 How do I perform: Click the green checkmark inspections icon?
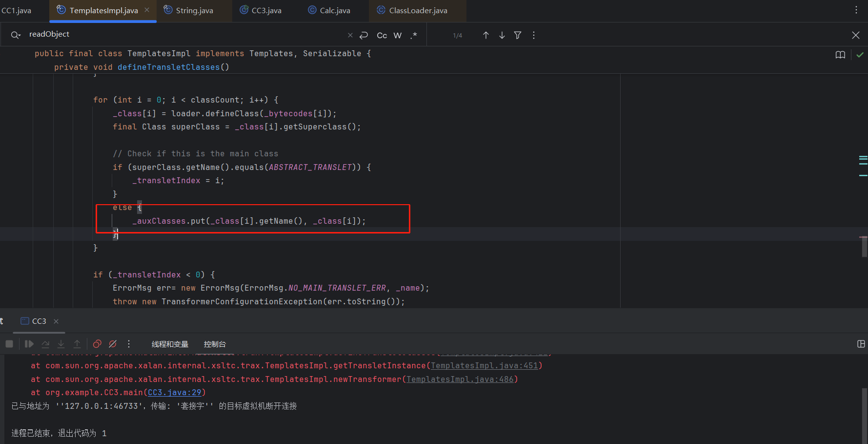coord(860,55)
